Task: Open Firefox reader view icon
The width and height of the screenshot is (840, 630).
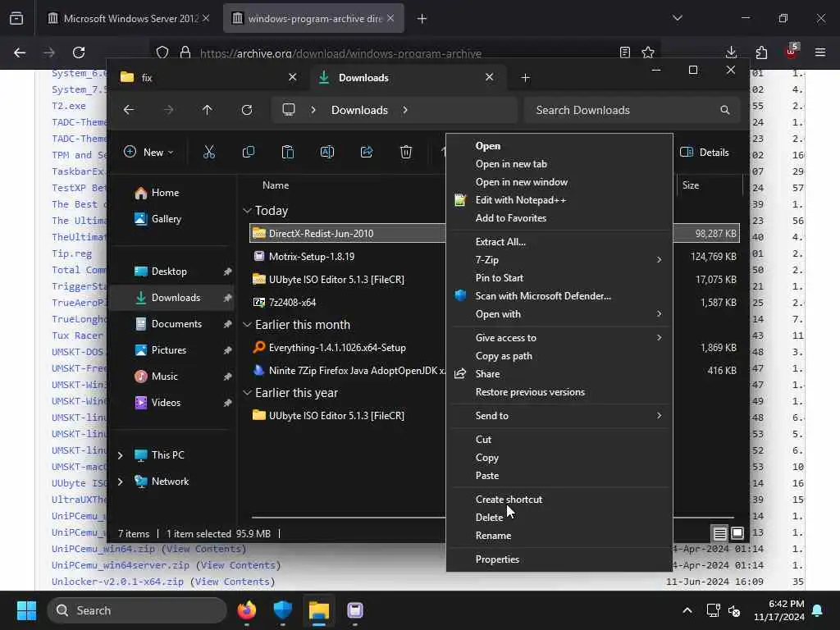Action: coord(624,52)
